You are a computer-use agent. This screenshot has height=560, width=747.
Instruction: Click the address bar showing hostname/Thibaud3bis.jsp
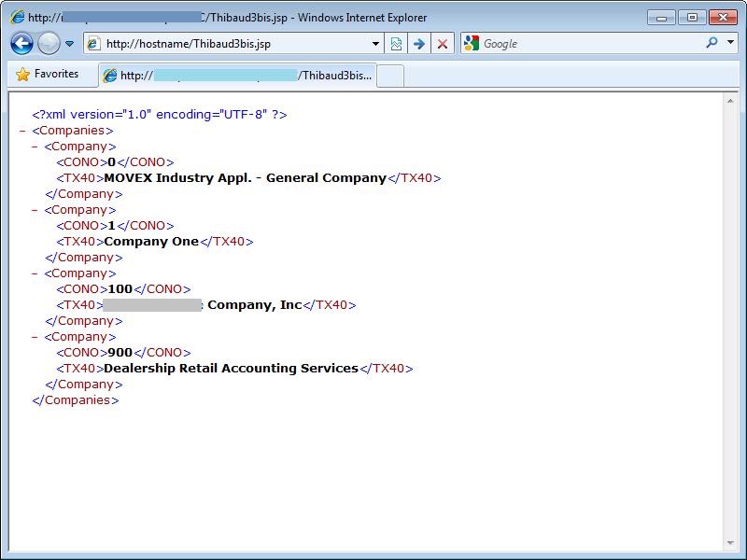(x=233, y=44)
